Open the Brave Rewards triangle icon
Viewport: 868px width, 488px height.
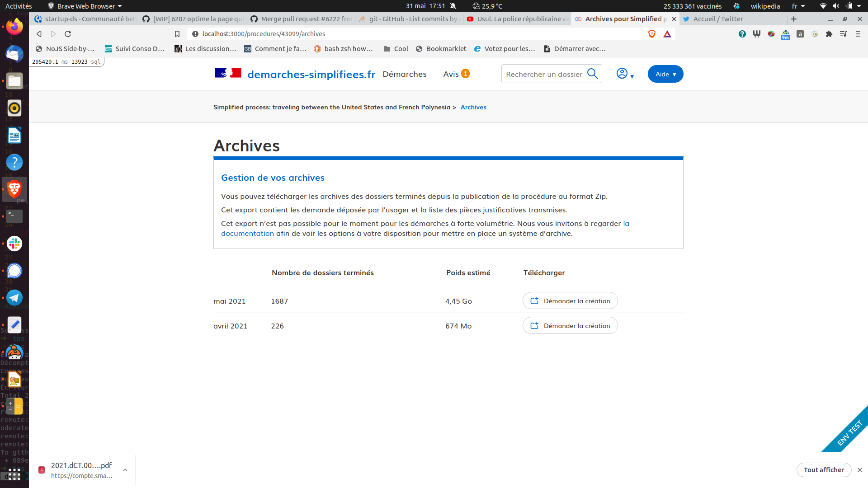[668, 34]
